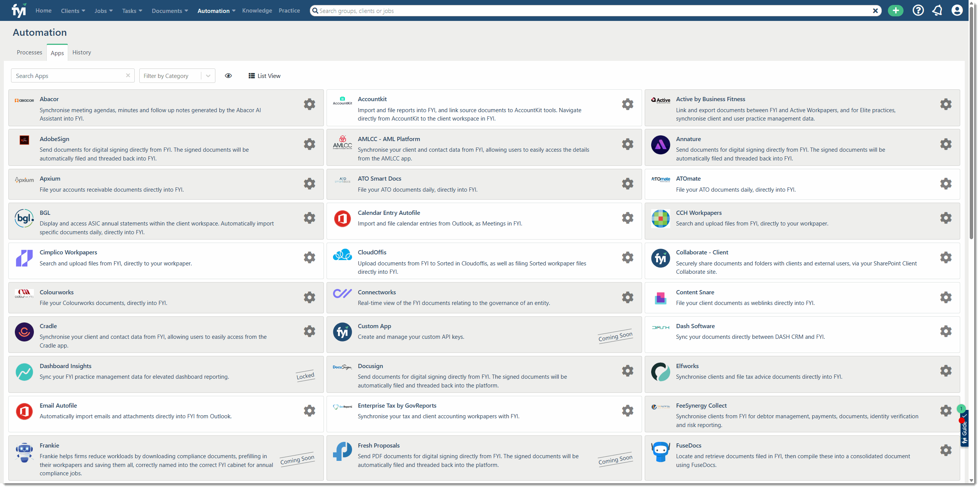Open settings gear for FeeSynergy Collect
The height and width of the screenshot is (489, 980).
tap(946, 411)
